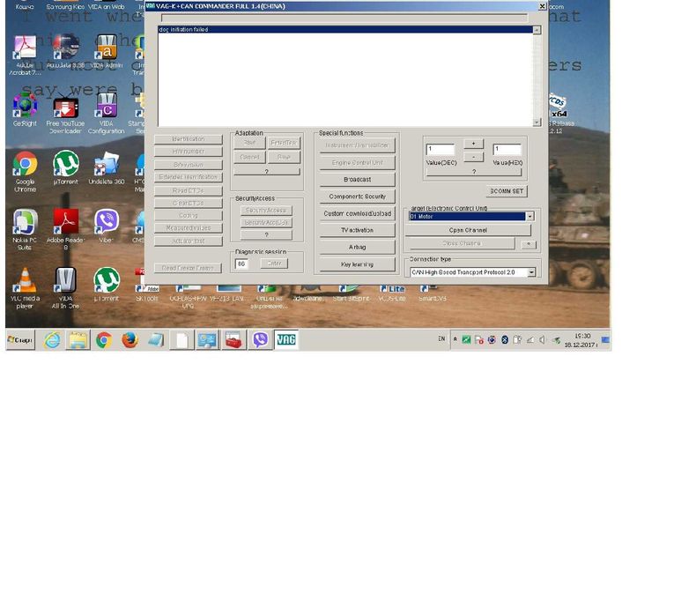Open Internet Explorer from the taskbar
This screenshot has width=674, height=616.
[x=53, y=340]
